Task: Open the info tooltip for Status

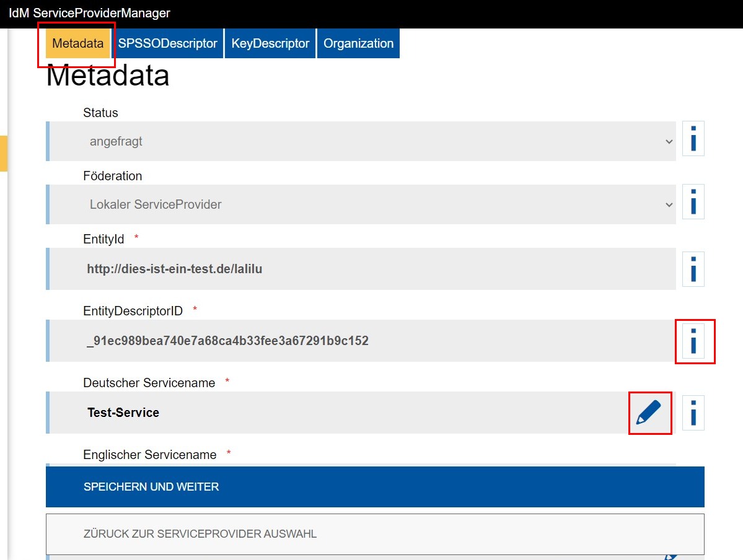Action: pos(692,138)
